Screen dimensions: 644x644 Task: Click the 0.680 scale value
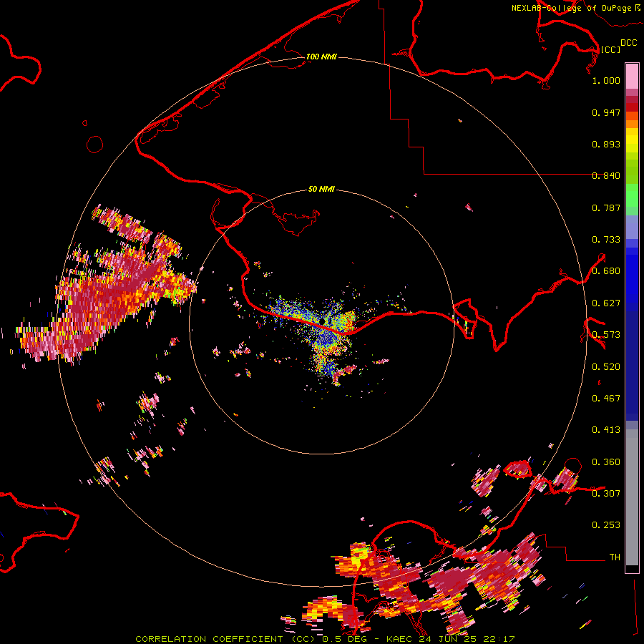pyautogui.click(x=606, y=271)
